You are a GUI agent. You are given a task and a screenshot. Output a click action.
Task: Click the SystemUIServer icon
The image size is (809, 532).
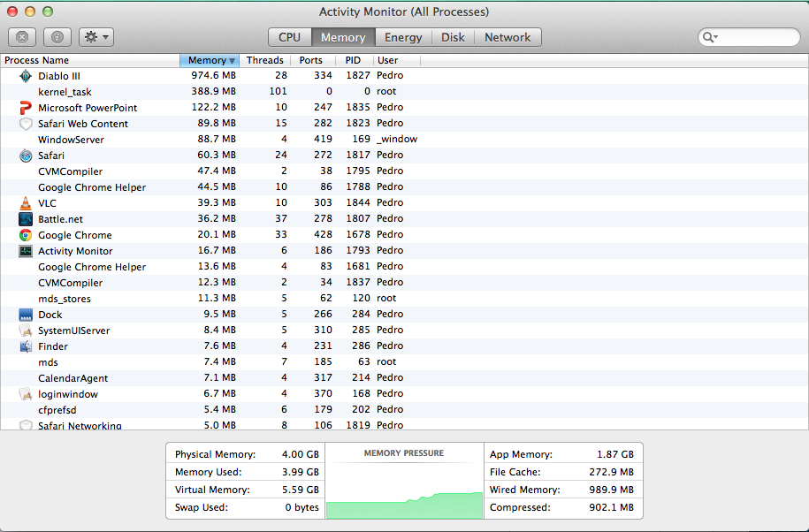[26, 331]
